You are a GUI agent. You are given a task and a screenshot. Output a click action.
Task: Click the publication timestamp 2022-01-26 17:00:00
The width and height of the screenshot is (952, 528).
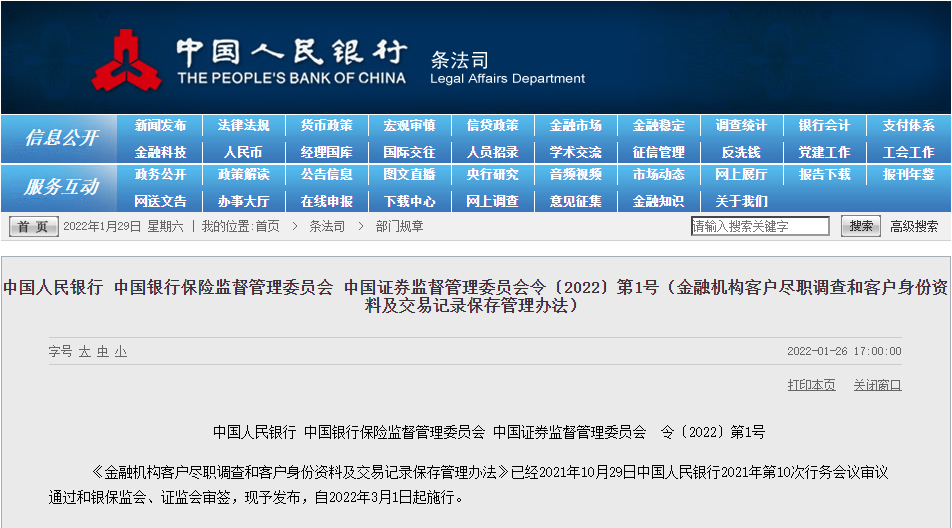coord(844,351)
